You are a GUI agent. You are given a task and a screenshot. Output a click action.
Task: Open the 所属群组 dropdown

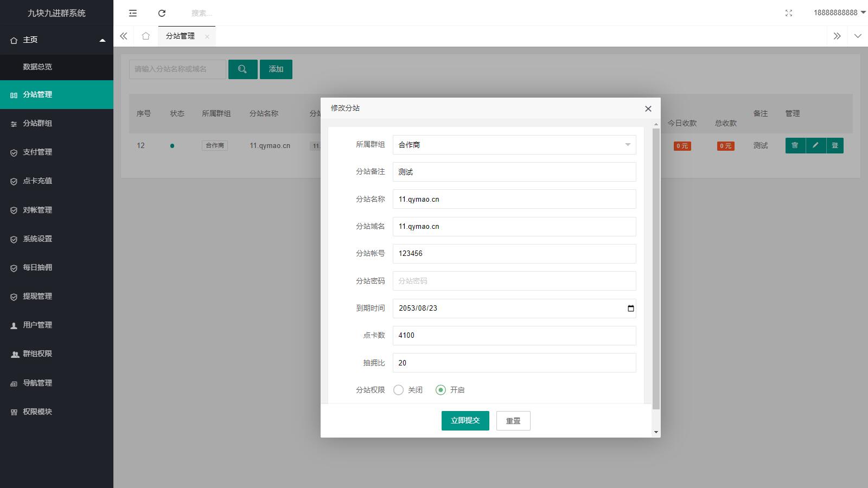point(514,145)
